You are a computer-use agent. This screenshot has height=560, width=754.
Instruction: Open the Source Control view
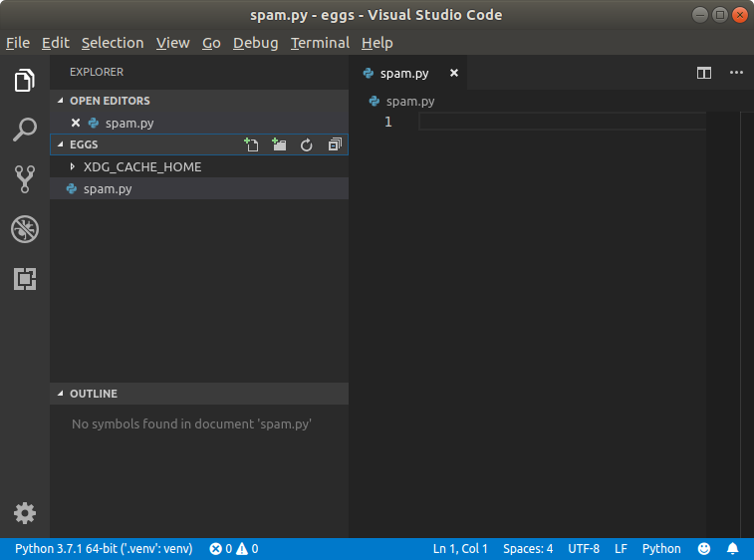click(25, 179)
